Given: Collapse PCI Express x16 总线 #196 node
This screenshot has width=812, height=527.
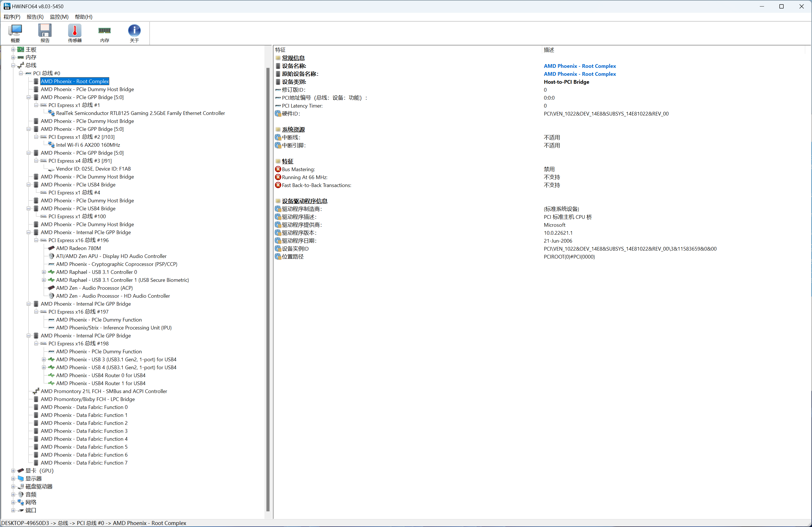Looking at the screenshot, I should 36,240.
